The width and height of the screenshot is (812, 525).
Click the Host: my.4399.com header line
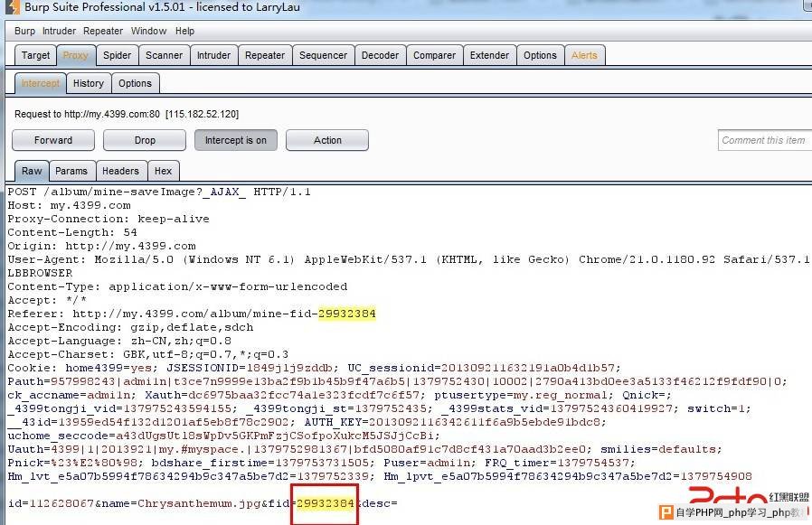click(x=69, y=205)
